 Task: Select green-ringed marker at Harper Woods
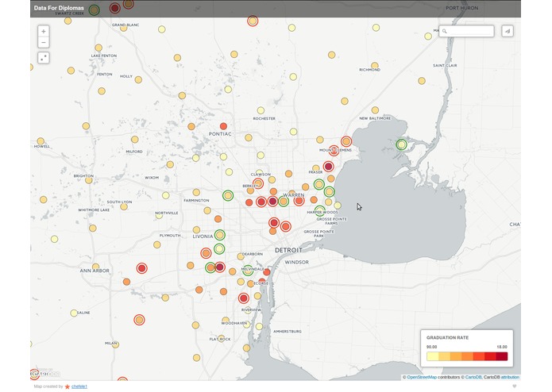pyautogui.click(x=319, y=210)
